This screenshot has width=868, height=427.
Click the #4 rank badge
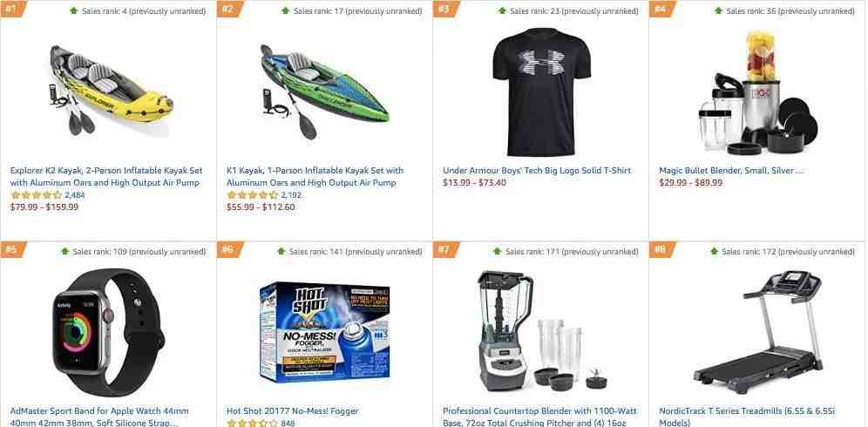coord(660,9)
